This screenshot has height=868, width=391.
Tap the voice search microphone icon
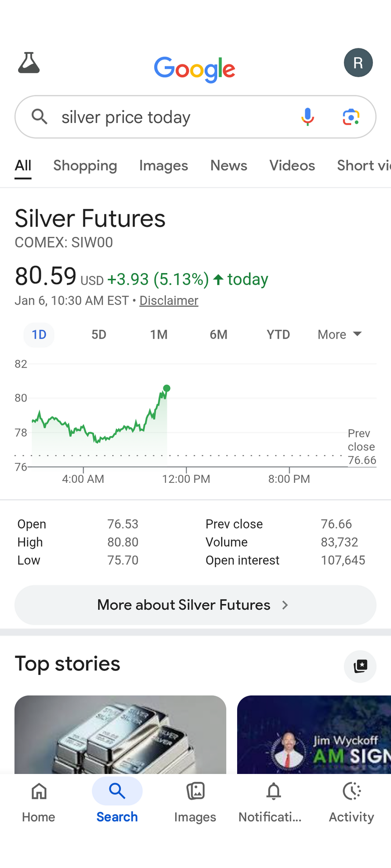(308, 117)
